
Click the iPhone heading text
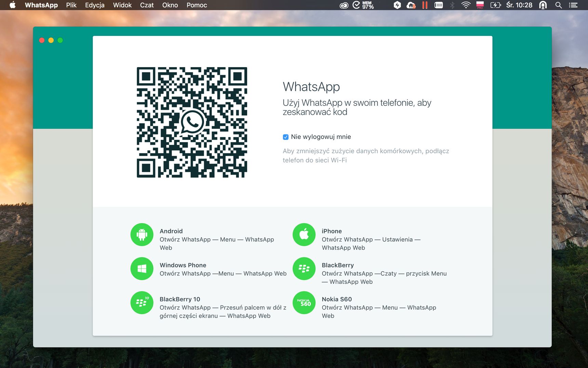332,231
